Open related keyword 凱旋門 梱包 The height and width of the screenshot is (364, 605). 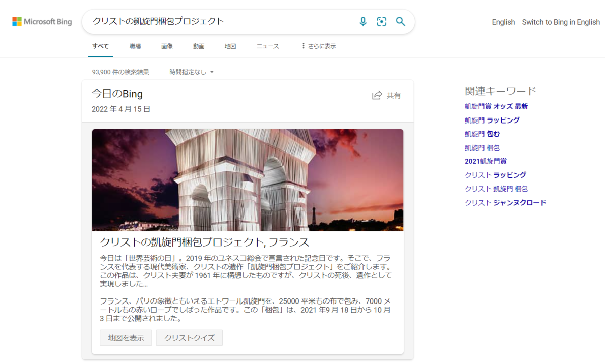[x=482, y=148]
